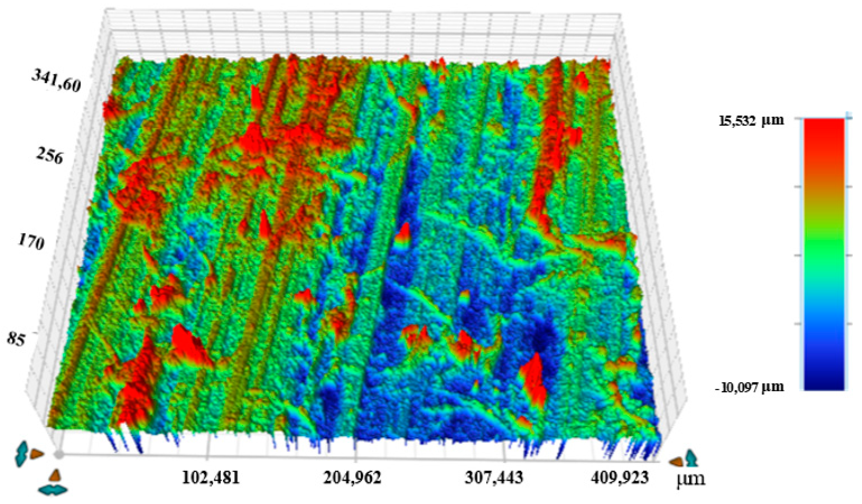This screenshot has height=504, width=862.
Task: Click the 307,443 X-axis tick label
Action: (x=494, y=478)
